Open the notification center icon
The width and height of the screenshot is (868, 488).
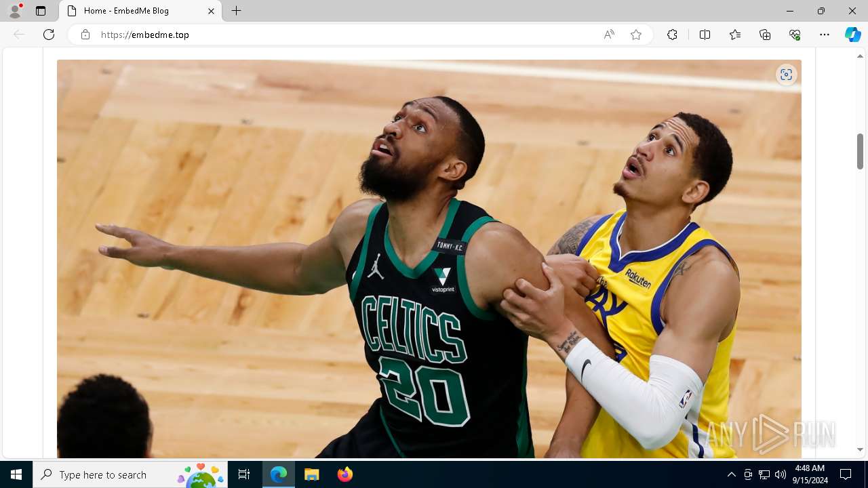point(846,474)
